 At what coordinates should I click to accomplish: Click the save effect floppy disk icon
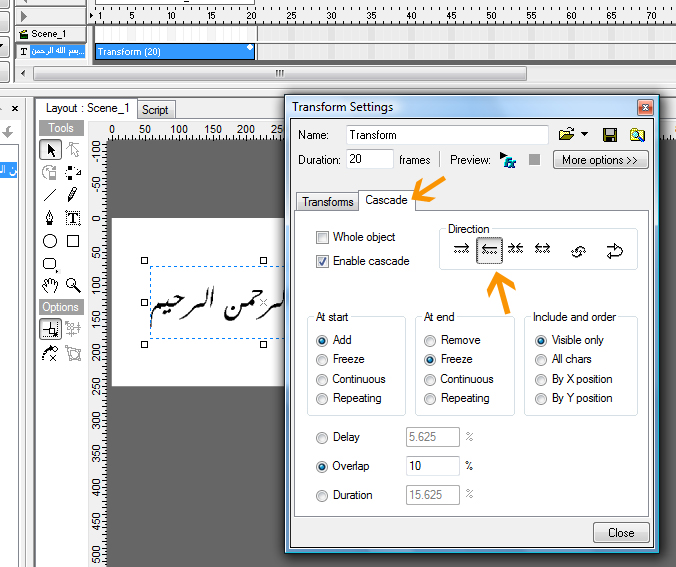pyautogui.click(x=610, y=135)
